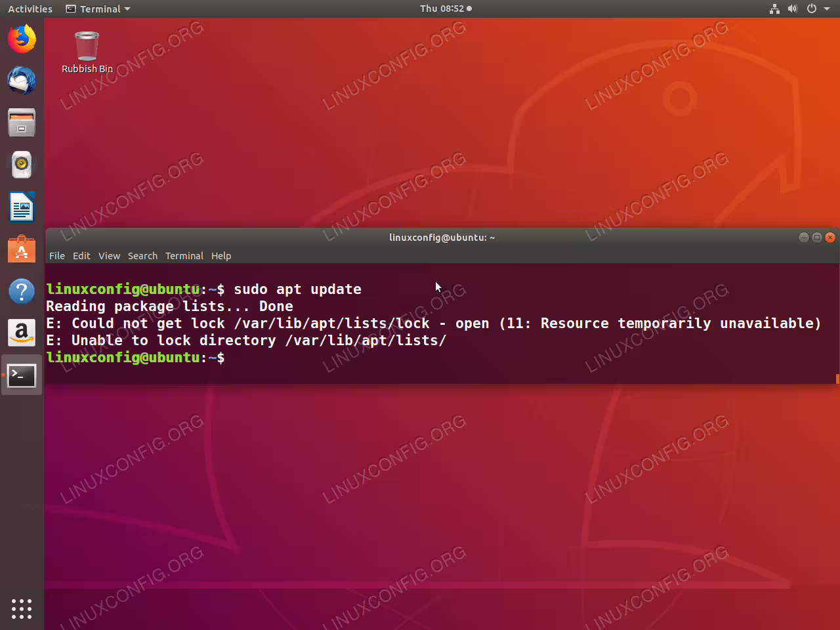The height and width of the screenshot is (630, 840).
Task: Click the 'Reading package lists... Done' line
Action: (x=169, y=306)
